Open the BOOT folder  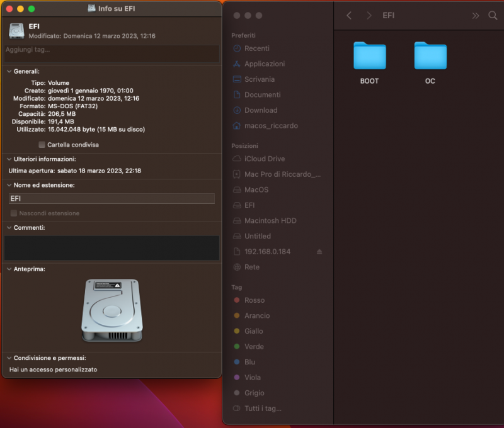[x=369, y=56]
